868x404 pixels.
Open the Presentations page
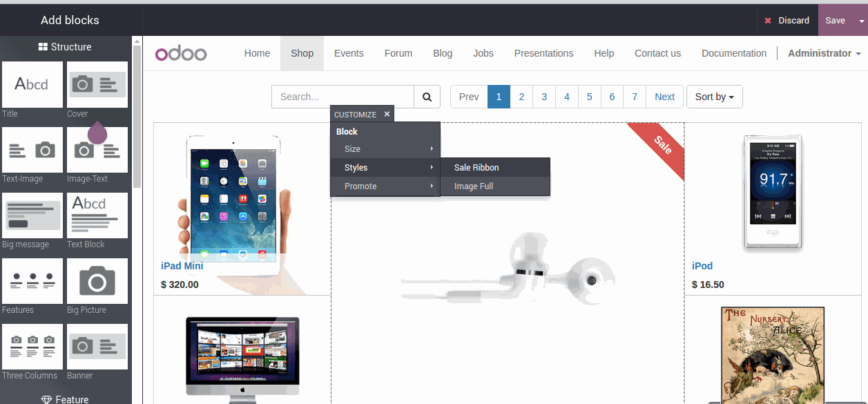pos(543,53)
